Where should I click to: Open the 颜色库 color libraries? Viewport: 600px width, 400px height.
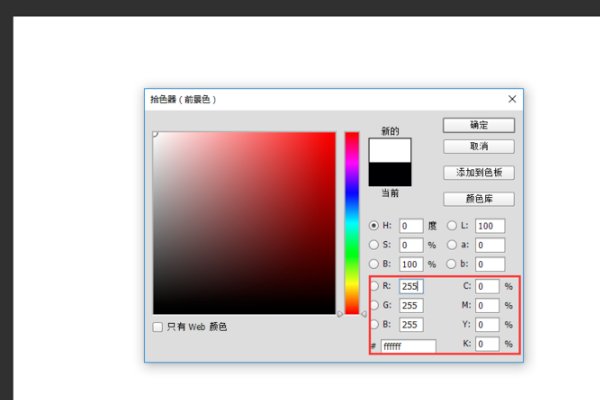click(478, 199)
